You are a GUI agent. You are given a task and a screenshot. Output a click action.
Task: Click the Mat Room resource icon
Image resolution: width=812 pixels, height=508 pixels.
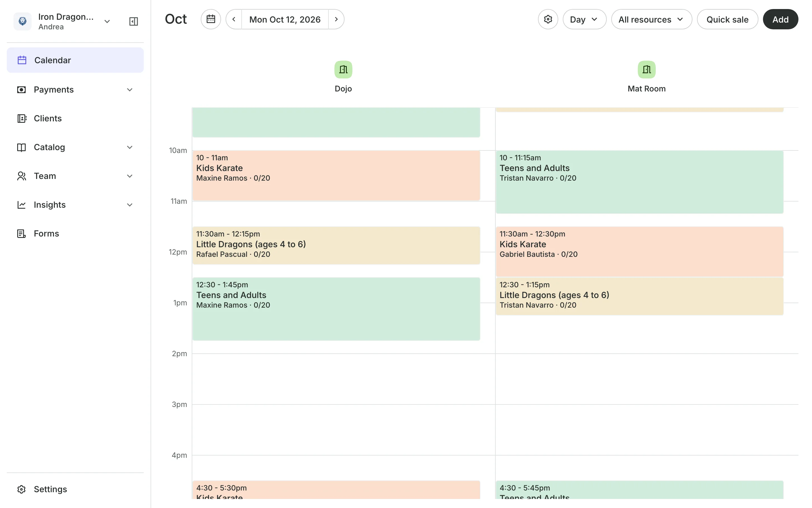[x=646, y=69]
